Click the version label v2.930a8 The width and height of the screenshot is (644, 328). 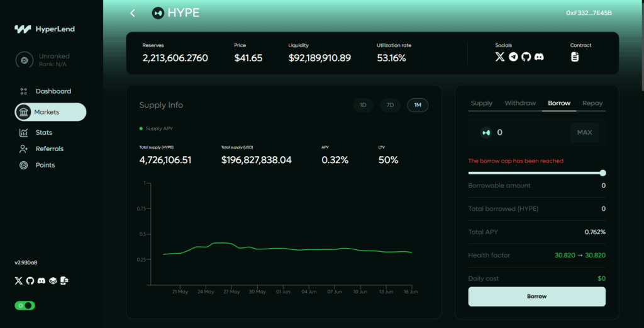(x=26, y=263)
